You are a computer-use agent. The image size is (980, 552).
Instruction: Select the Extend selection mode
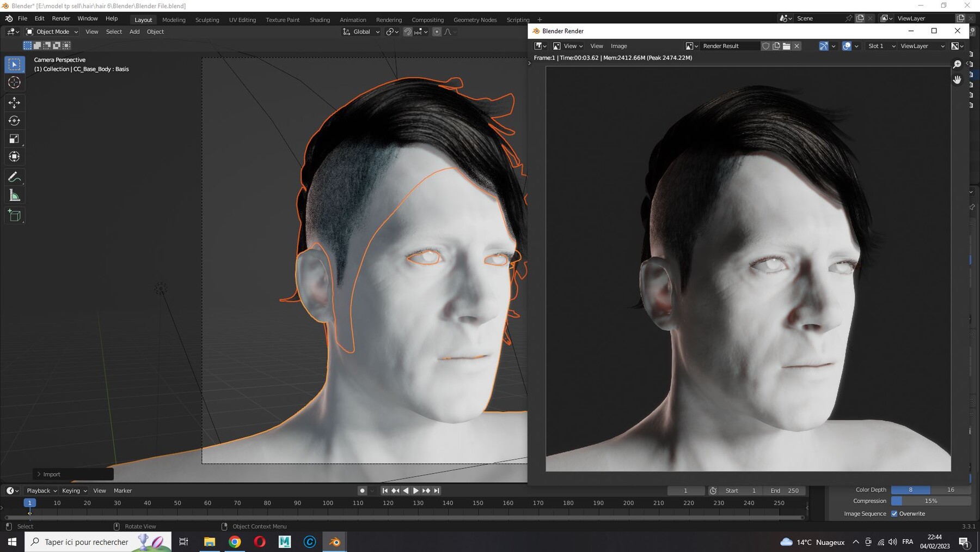37,46
